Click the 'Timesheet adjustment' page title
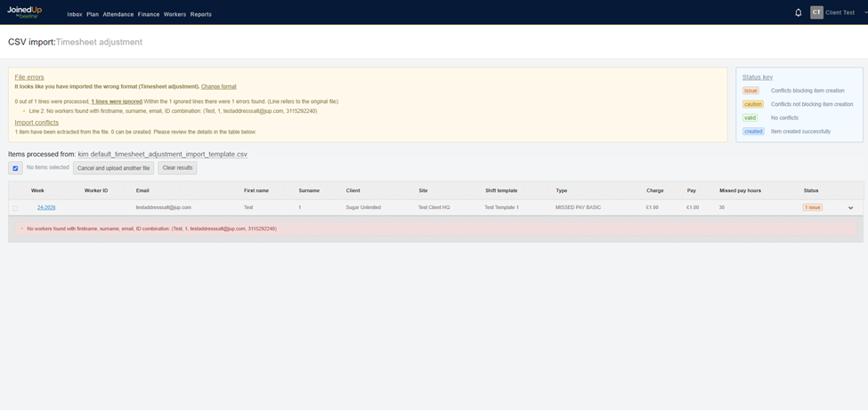Image resolution: width=868 pixels, height=410 pixels. click(x=99, y=42)
